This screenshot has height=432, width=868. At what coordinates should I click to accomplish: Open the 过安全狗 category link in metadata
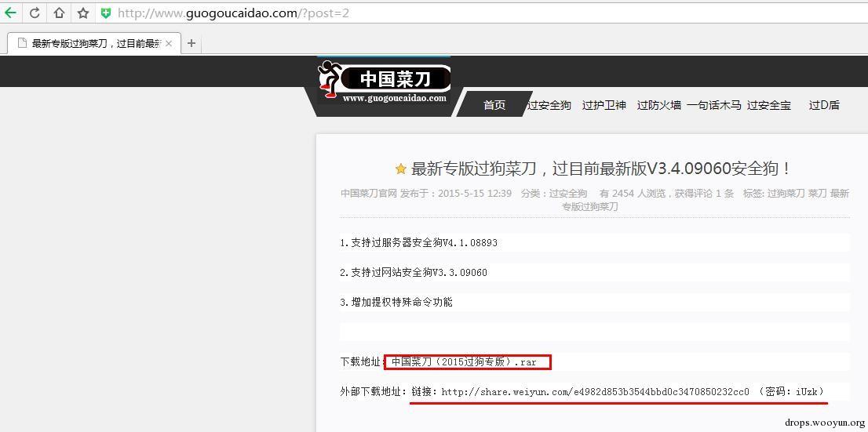(568, 194)
